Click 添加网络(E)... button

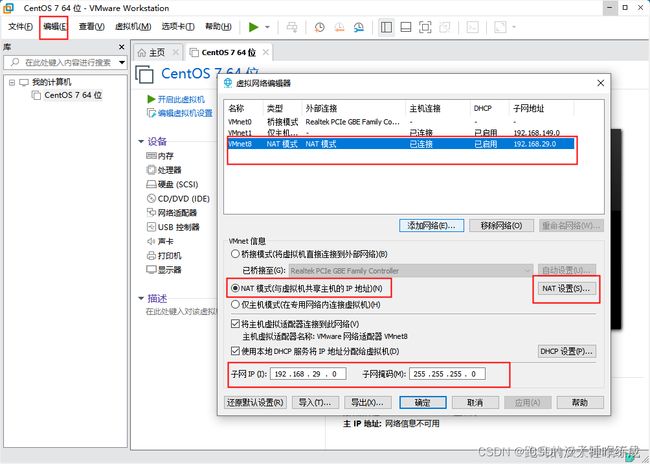click(432, 226)
